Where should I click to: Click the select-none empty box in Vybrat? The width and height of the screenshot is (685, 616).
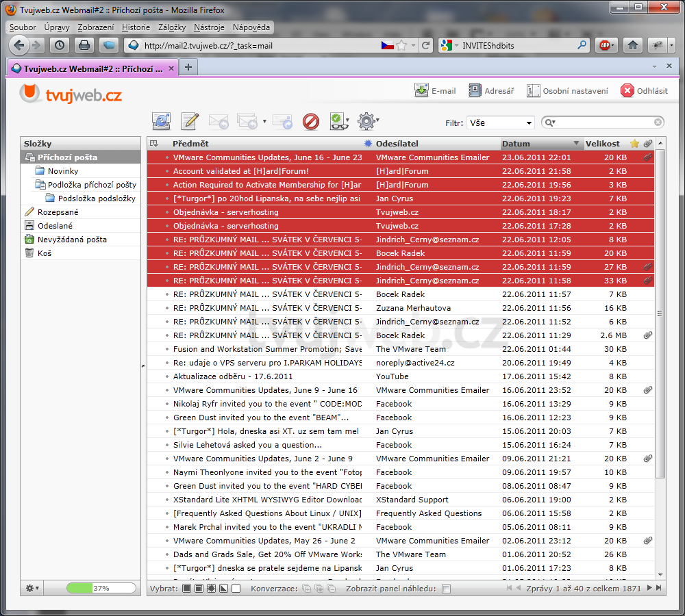pyautogui.click(x=236, y=589)
